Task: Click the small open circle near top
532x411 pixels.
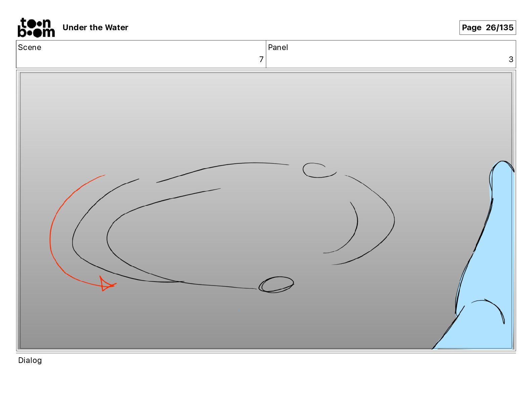Action: 319,170
